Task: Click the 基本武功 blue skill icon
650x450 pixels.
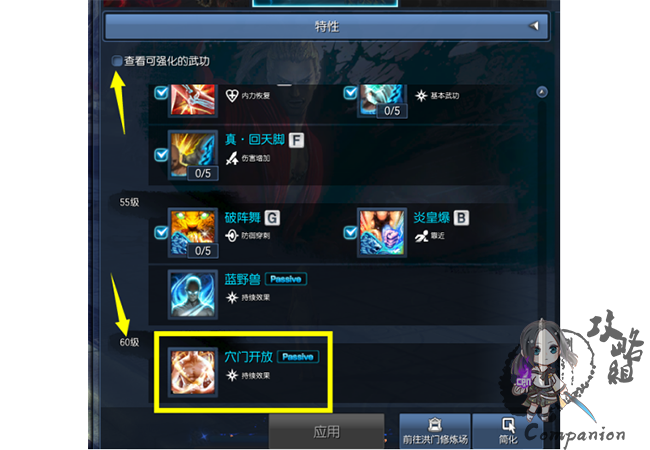Action: 381,99
